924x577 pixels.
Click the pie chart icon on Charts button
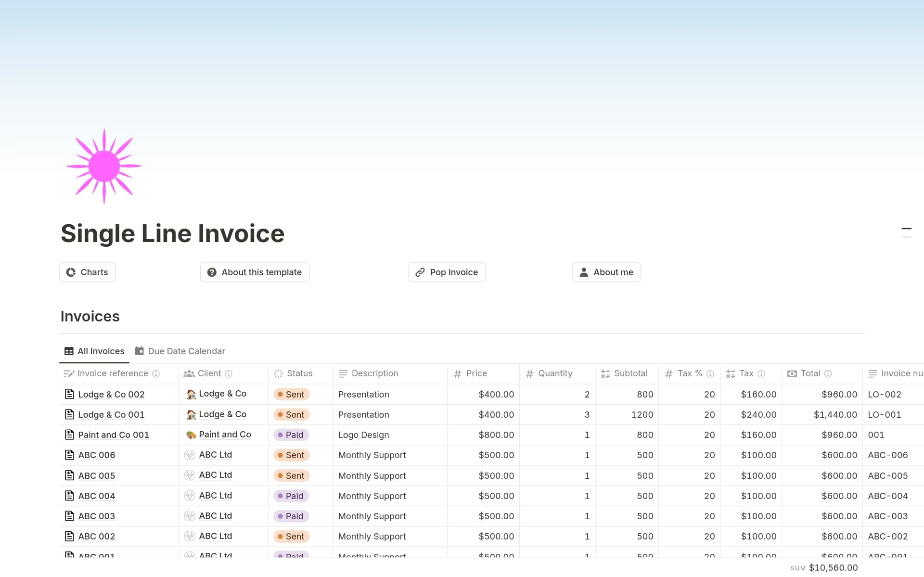point(71,272)
